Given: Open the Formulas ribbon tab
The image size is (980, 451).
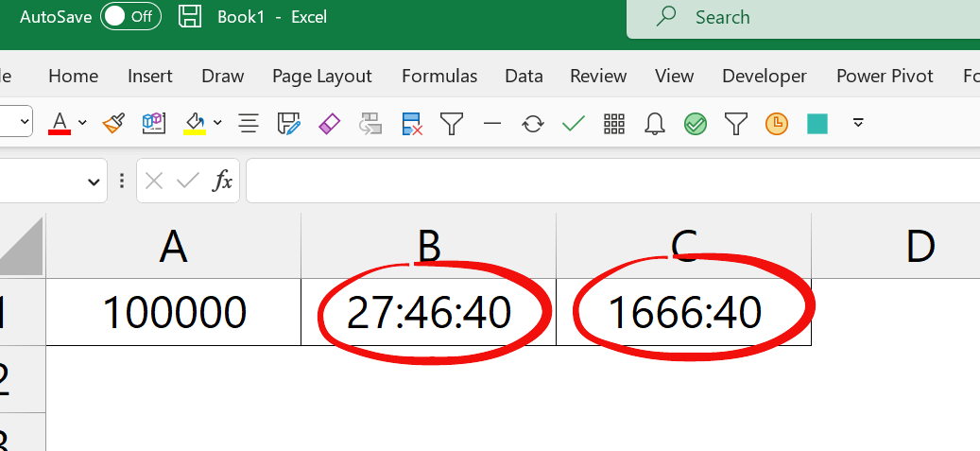Looking at the screenshot, I should pos(439,77).
